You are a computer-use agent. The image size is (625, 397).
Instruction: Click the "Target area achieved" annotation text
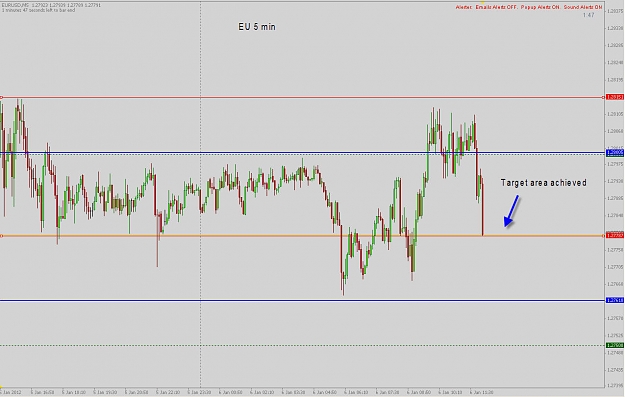543,183
